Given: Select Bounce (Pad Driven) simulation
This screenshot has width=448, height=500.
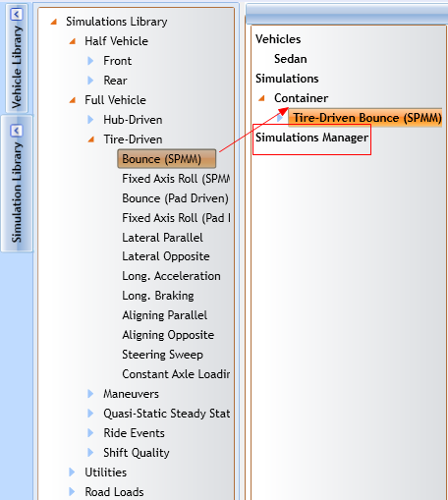Looking at the screenshot, I should tap(175, 198).
